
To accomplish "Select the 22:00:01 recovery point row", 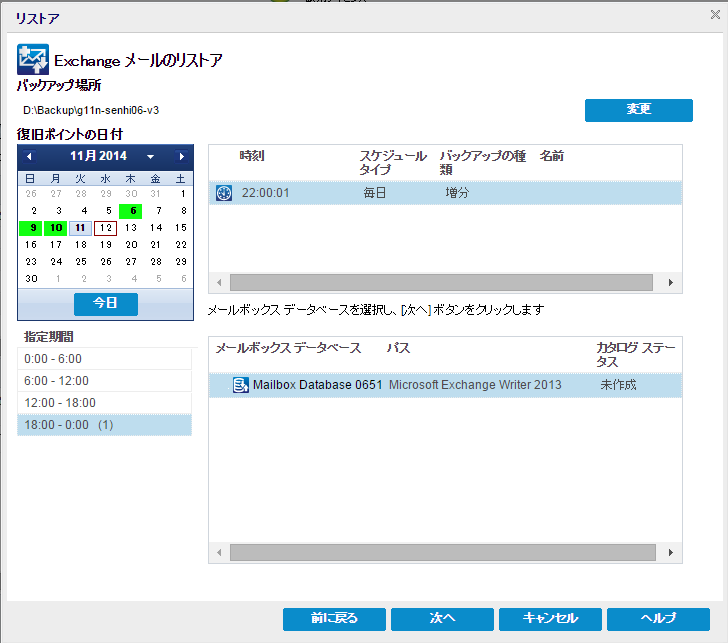I will 445,193.
